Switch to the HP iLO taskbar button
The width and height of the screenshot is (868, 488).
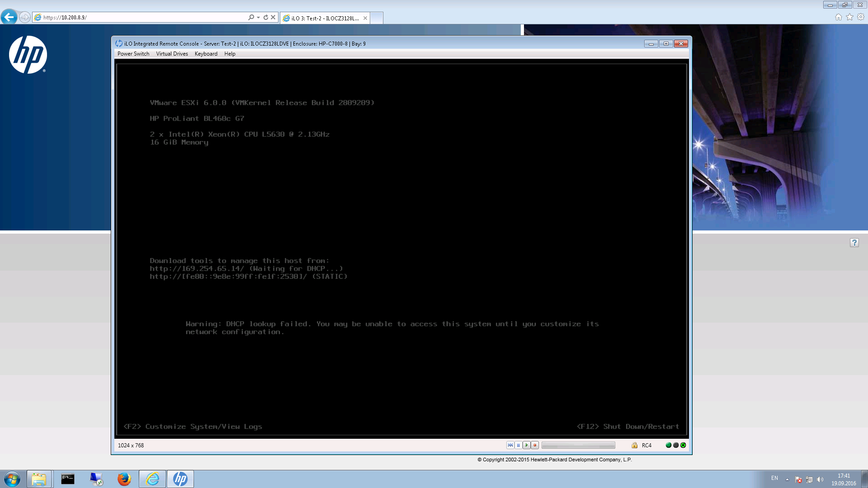point(180,479)
